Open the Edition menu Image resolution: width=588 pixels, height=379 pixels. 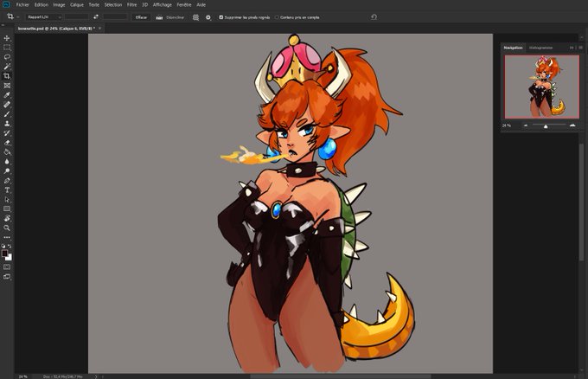tap(42, 5)
